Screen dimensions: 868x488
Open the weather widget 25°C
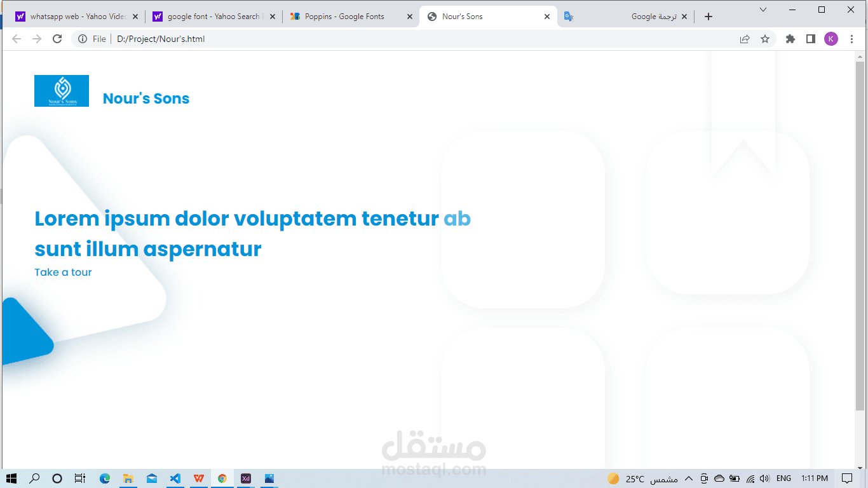point(642,478)
